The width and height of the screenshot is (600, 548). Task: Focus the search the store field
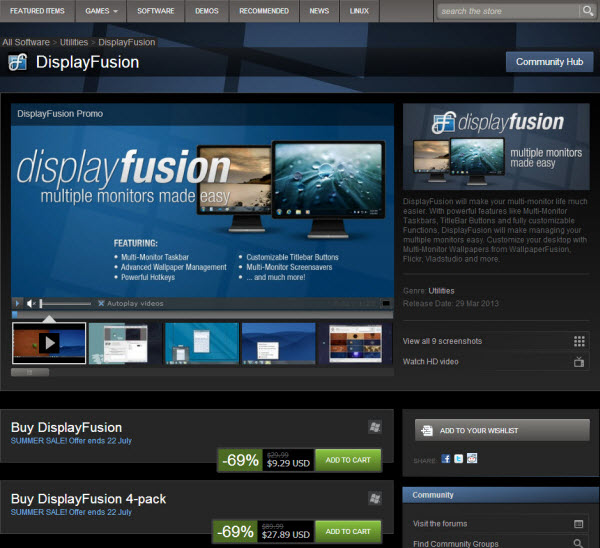tap(508, 11)
